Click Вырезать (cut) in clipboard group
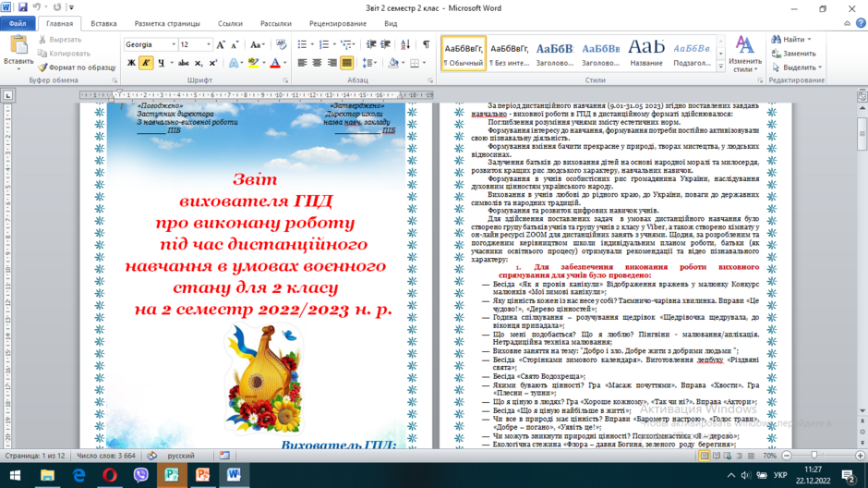 (60, 40)
